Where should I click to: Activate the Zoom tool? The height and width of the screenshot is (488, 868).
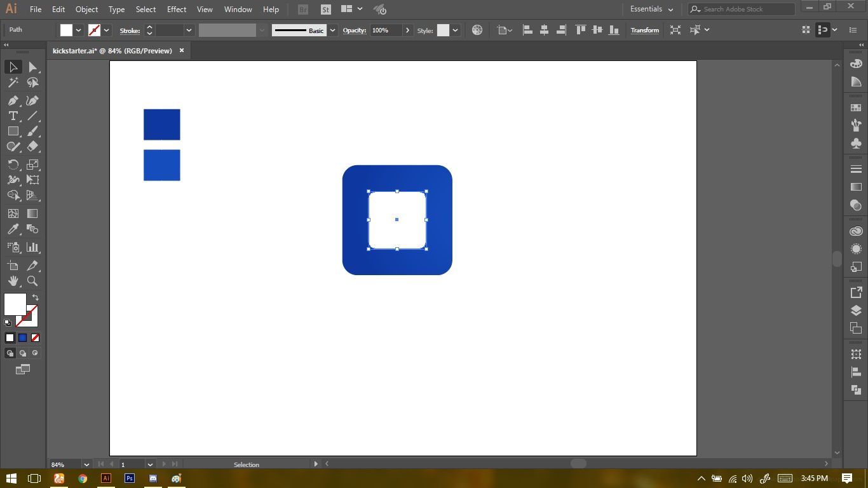coord(32,281)
